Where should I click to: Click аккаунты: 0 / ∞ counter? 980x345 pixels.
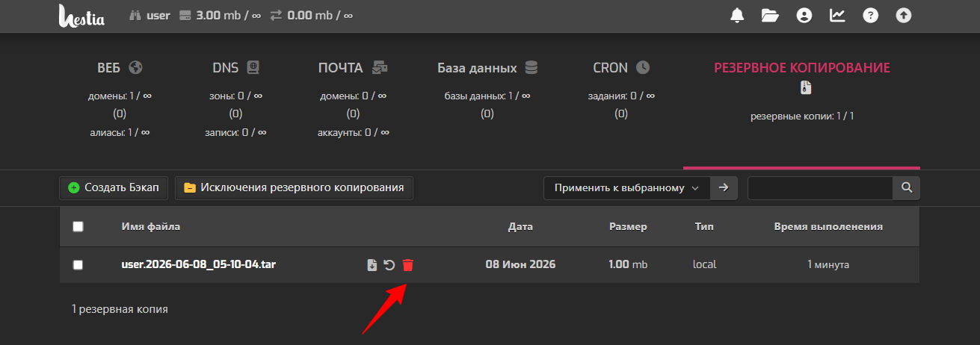(x=353, y=132)
